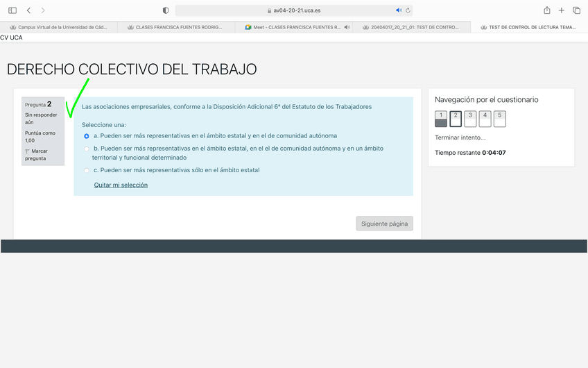Viewport: 588px width, 368px height.
Task: Click the Terminar intento... link
Action: click(460, 137)
